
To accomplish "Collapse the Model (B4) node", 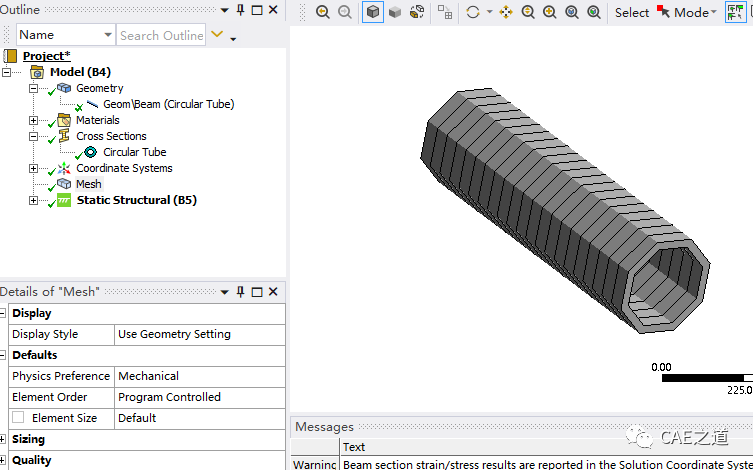I will click(6, 72).
